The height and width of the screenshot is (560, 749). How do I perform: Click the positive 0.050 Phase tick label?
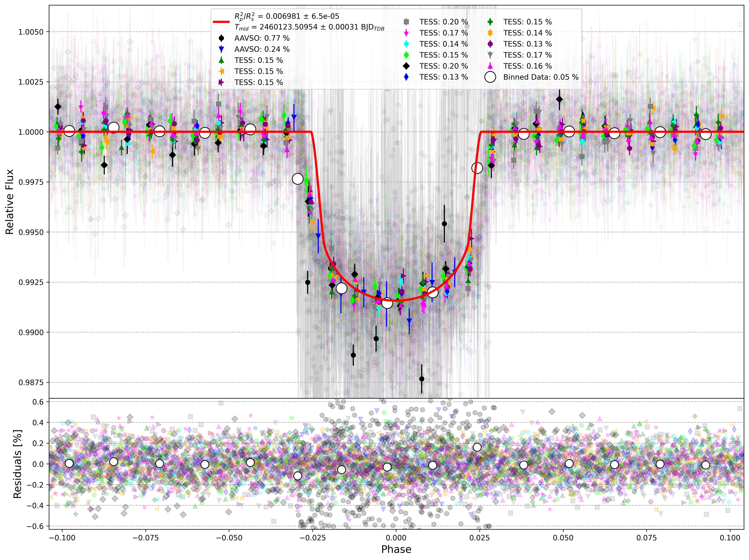click(563, 538)
